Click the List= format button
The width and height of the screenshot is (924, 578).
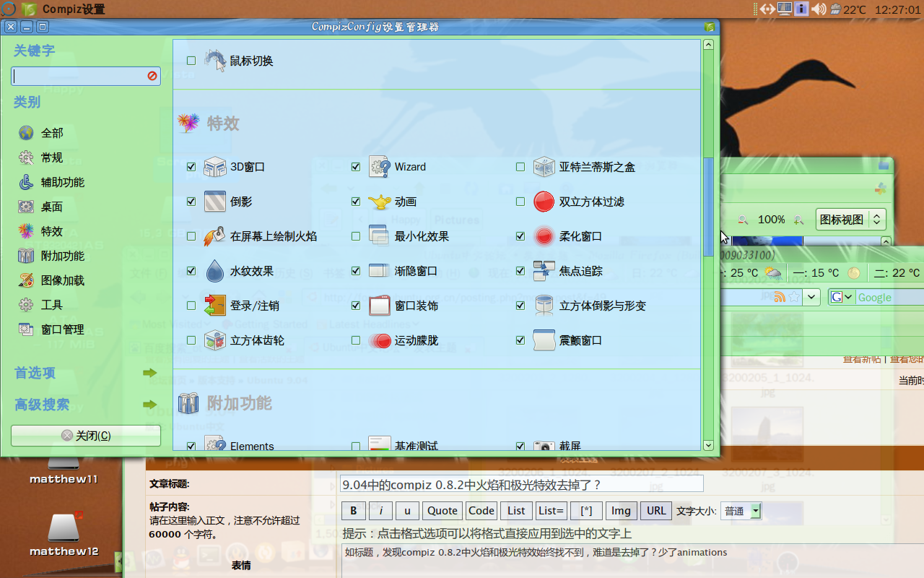click(x=552, y=511)
